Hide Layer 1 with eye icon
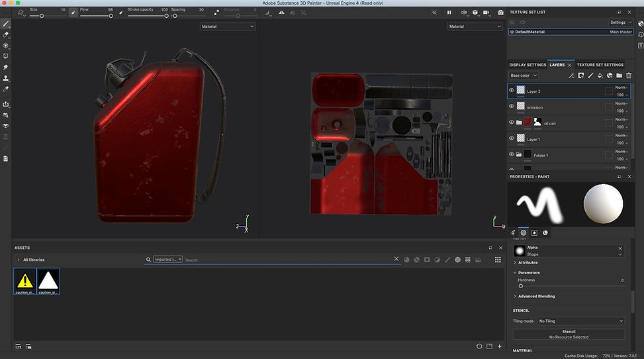Image resolution: width=644 pixels, height=359 pixels. click(x=512, y=138)
